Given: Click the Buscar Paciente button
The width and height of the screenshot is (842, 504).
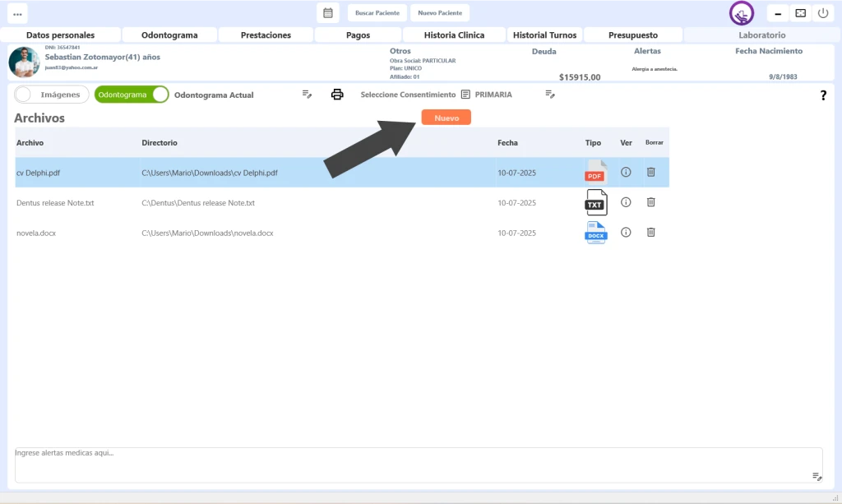Looking at the screenshot, I should (377, 13).
